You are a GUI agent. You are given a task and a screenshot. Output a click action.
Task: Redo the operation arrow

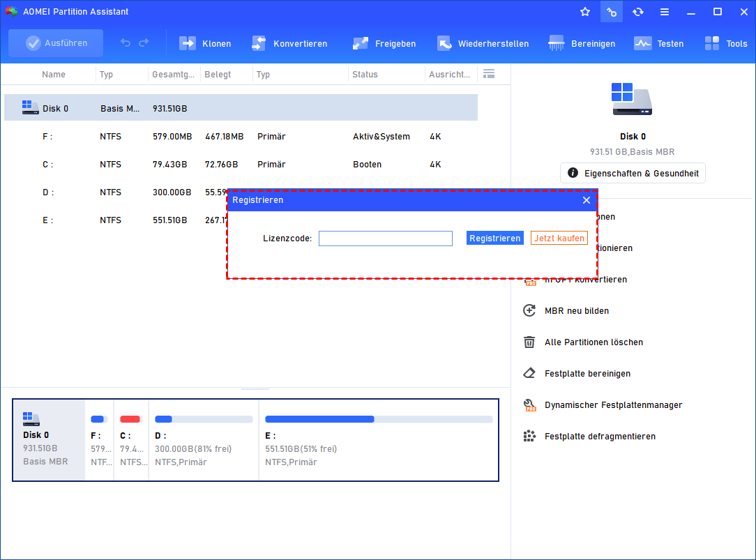144,43
